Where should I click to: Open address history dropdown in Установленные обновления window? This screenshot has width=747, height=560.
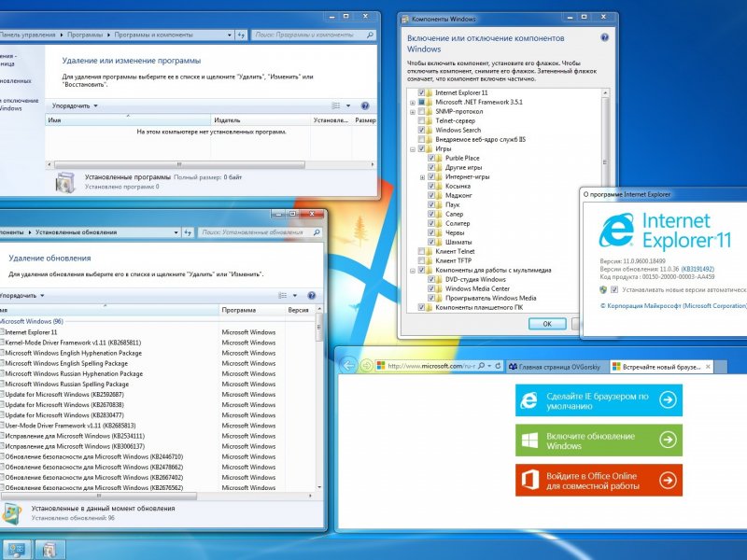click(x=176, y=232)
